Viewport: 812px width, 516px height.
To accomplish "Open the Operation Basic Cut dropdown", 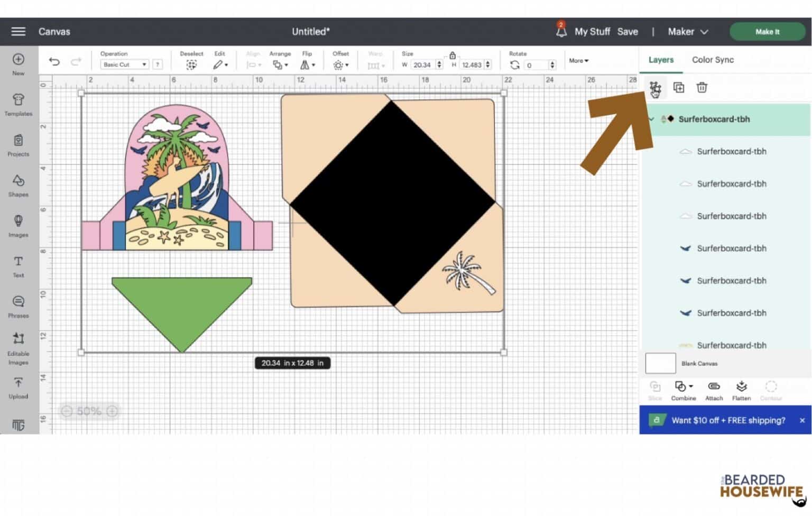I will (125, 64).
